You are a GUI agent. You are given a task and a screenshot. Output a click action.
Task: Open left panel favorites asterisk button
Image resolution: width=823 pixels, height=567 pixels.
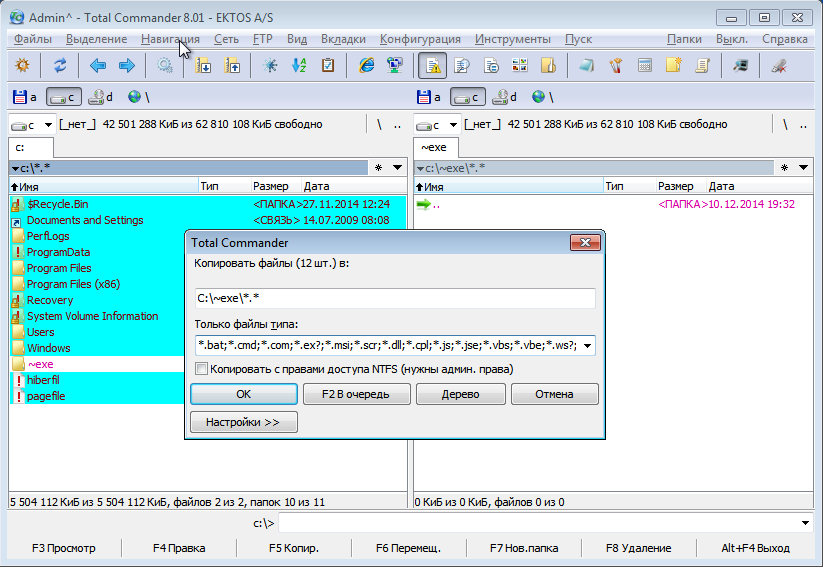(378, 168)
